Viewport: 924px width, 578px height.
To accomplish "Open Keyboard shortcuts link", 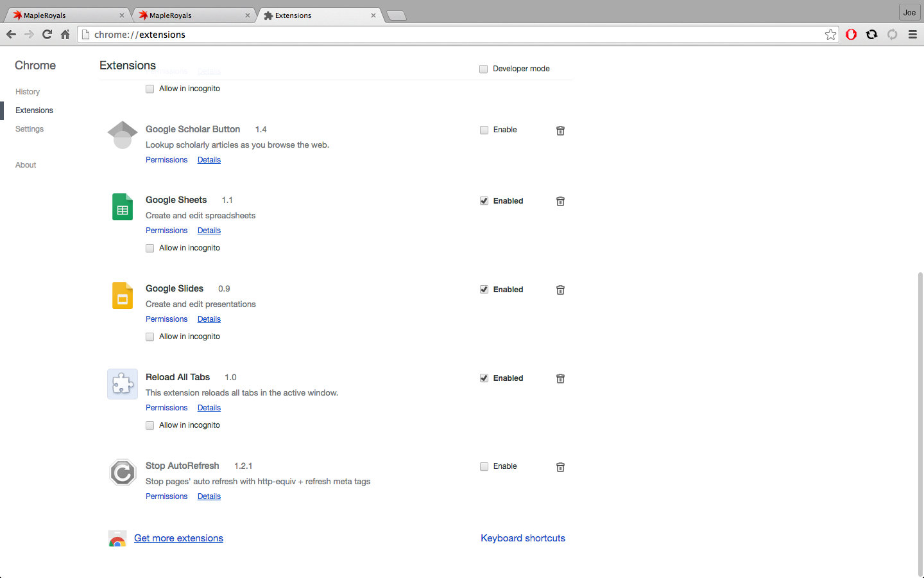I will point(523,538).
